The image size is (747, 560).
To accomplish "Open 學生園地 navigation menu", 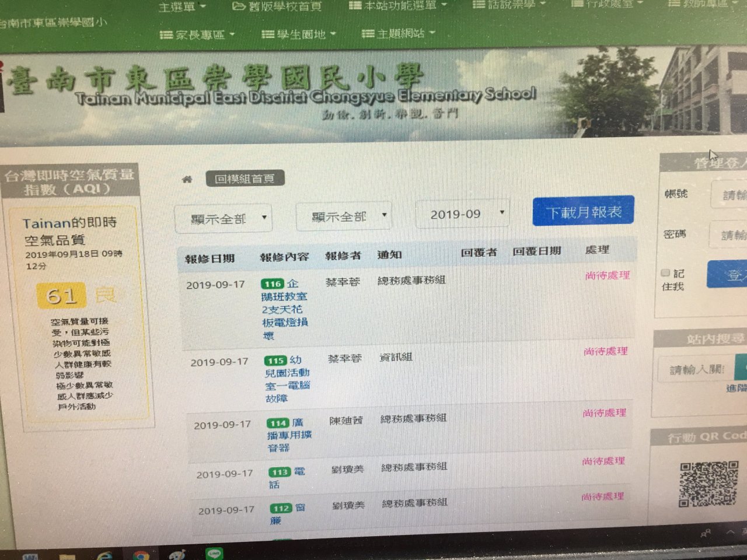I will pyautogui.click(x=299, y=34).
